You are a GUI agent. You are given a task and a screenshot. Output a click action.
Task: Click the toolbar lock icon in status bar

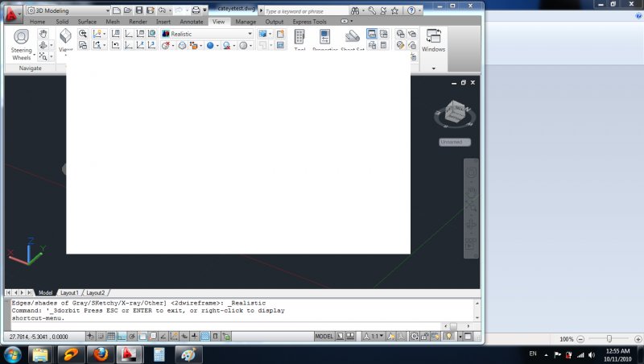(425, 337)
